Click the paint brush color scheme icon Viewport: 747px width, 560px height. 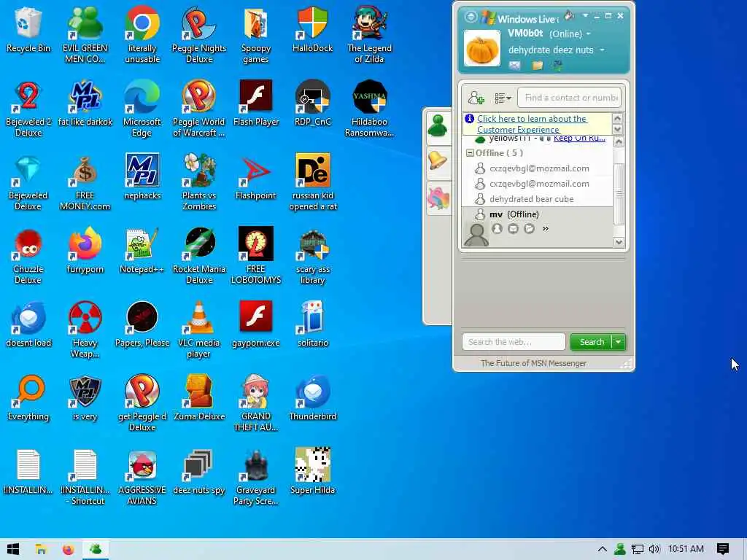(569, 16)
